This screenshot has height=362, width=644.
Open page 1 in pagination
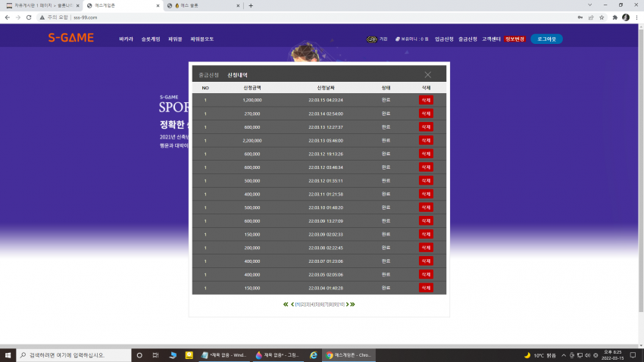[298, 304]
